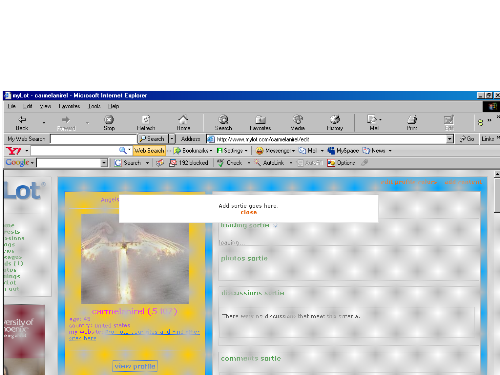The image size is (500, 375).
Task: Click the Yahoo toolbar magnifier icon
Action: click(122, 151)
